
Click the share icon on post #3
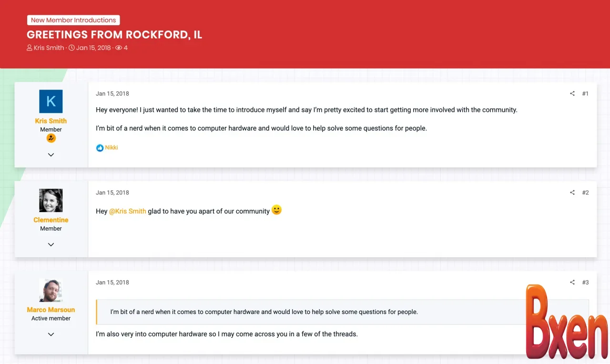click(572, 282)
